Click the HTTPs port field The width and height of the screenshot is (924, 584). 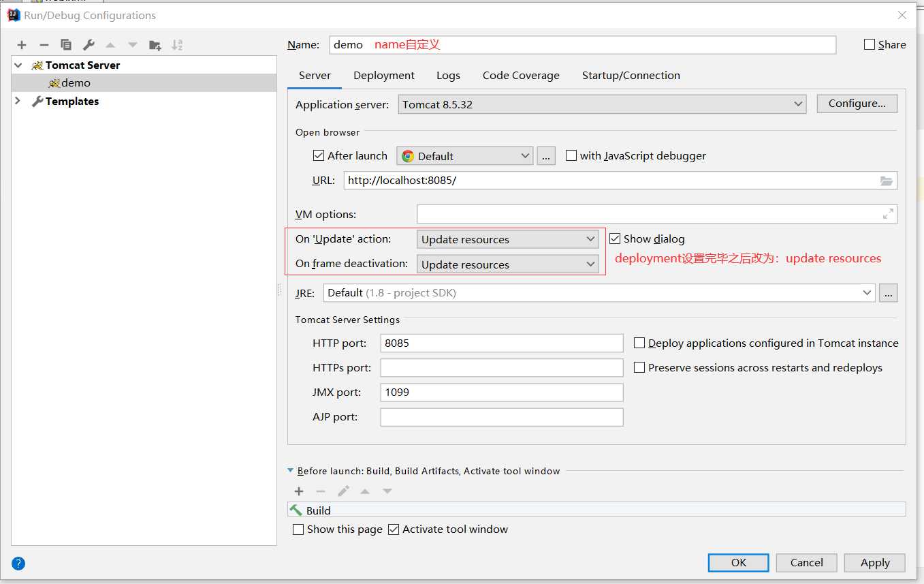(502, 368)
